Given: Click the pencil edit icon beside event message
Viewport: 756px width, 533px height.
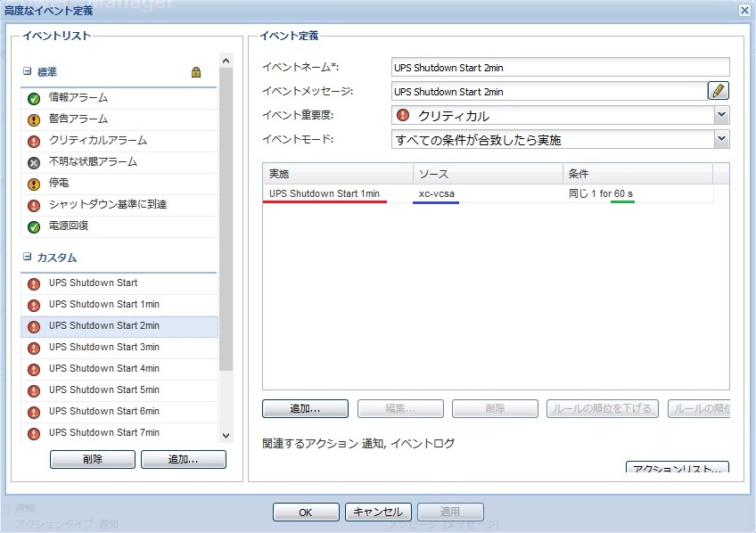Looking at the screenshot, I should tap(719, 91).
